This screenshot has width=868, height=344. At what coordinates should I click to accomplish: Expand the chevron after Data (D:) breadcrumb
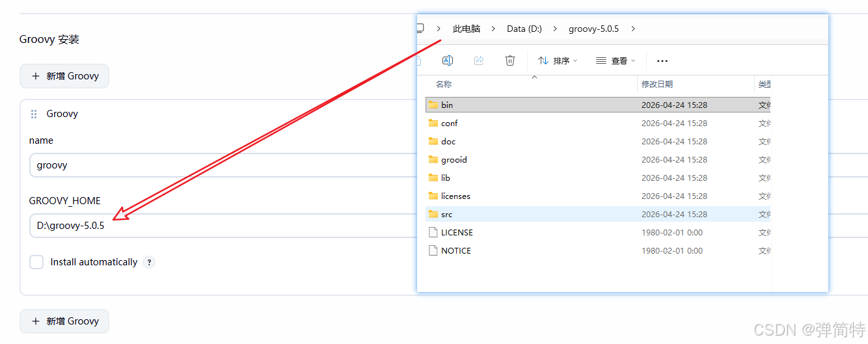[x=555, y=29]
